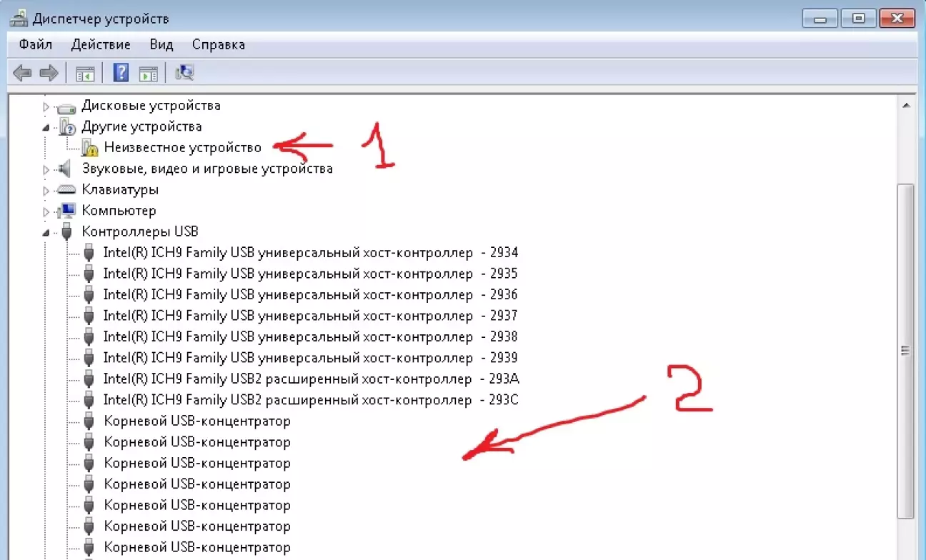Open the Действие menu
Viewport: 926px width, 560px height.
coord(101,44)
